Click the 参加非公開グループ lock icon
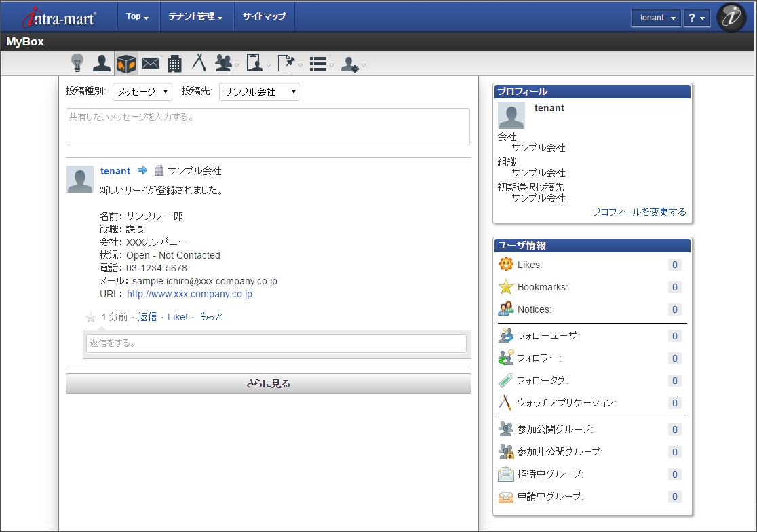The width and height of the screenshot is (757, 532). point(506,451)
